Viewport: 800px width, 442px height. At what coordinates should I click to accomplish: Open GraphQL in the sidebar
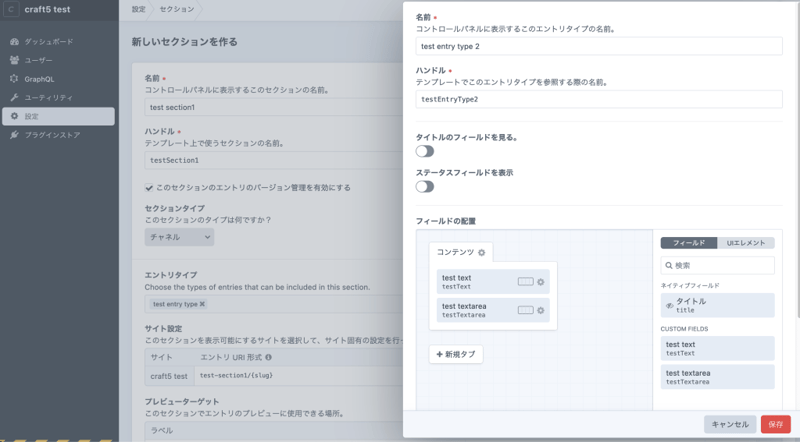[x=40, y=79]
